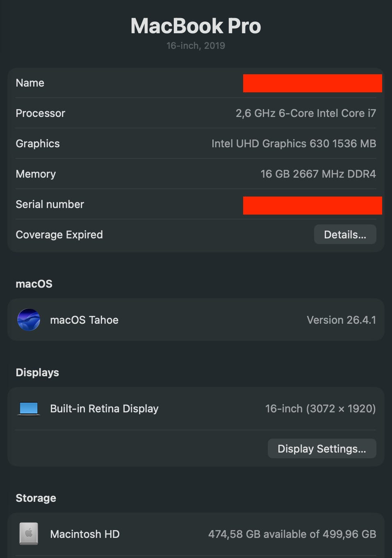This screenshot has height=558, width=392.
Task: Click the redacted serial number value
Action: [312, 206]
